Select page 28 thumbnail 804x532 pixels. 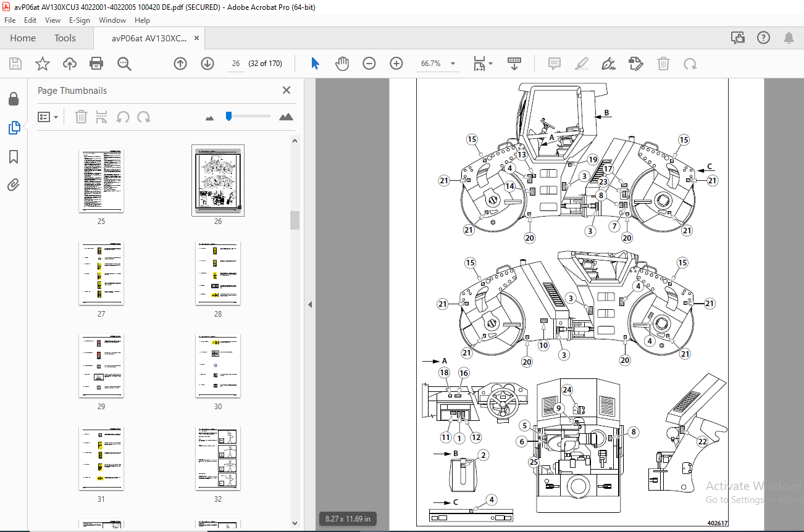click(218, 273)
